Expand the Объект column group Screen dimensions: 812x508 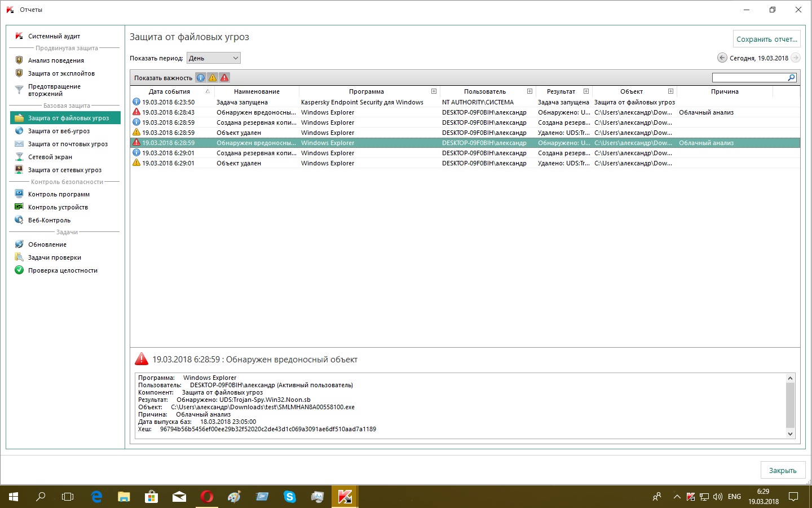coord(670,91)
